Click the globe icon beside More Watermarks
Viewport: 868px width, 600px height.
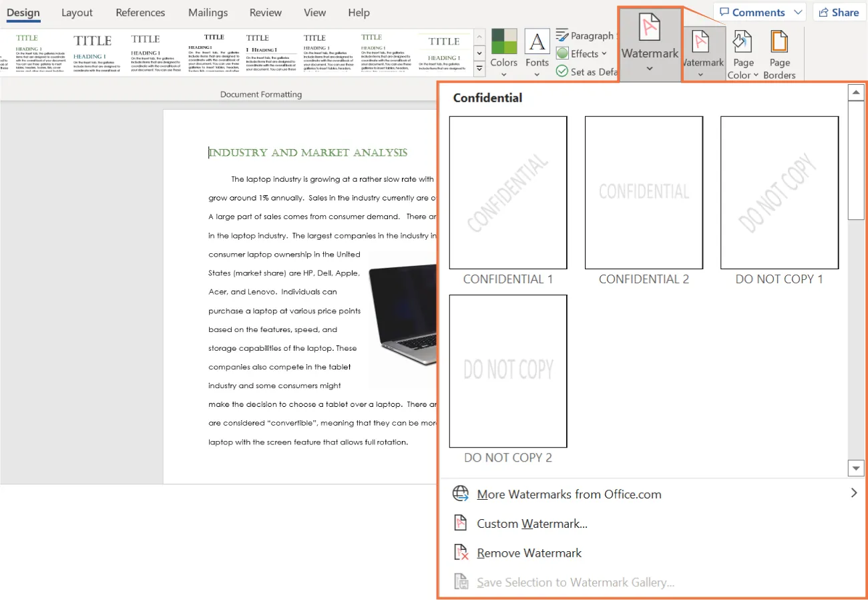tap(461, 493)
